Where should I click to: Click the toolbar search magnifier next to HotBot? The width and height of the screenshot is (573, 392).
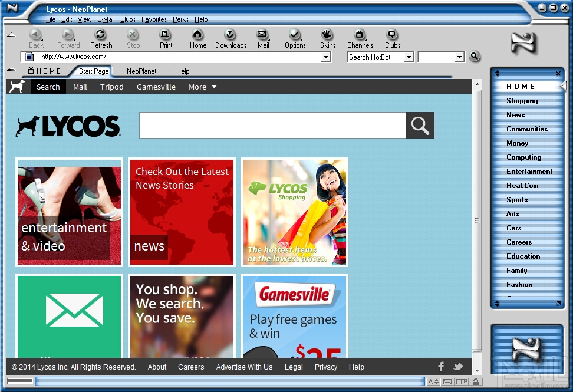[475, 56]
